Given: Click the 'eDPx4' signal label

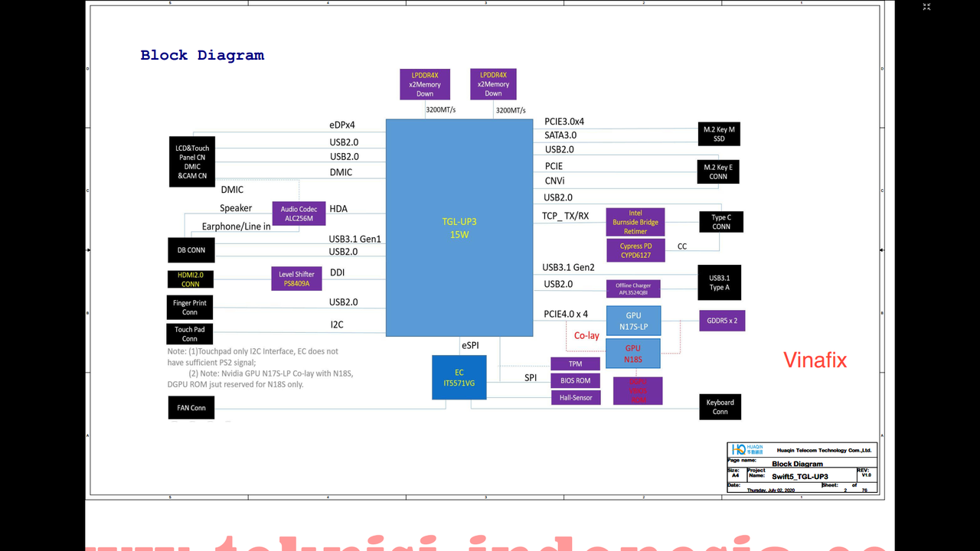Looking at the screenshot, I should [342, 125].
